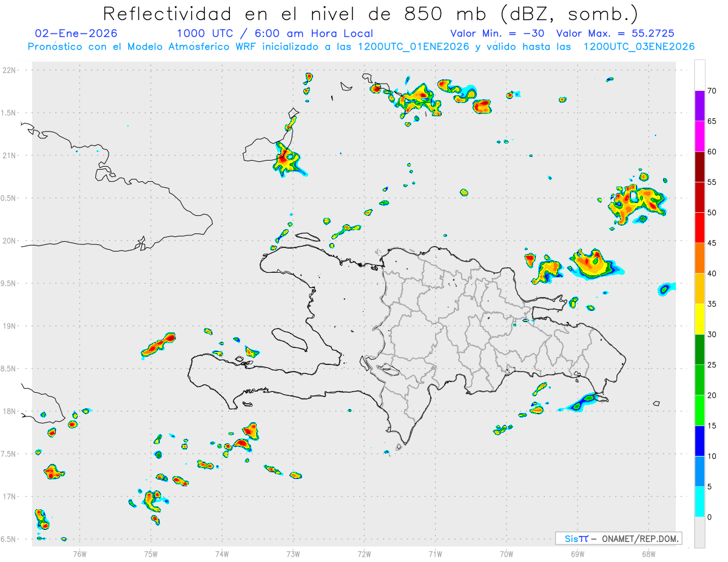728x562 pixels.
Task: Select the 'Valor Max. = 55.2725' text
Action: pos(615,33)
